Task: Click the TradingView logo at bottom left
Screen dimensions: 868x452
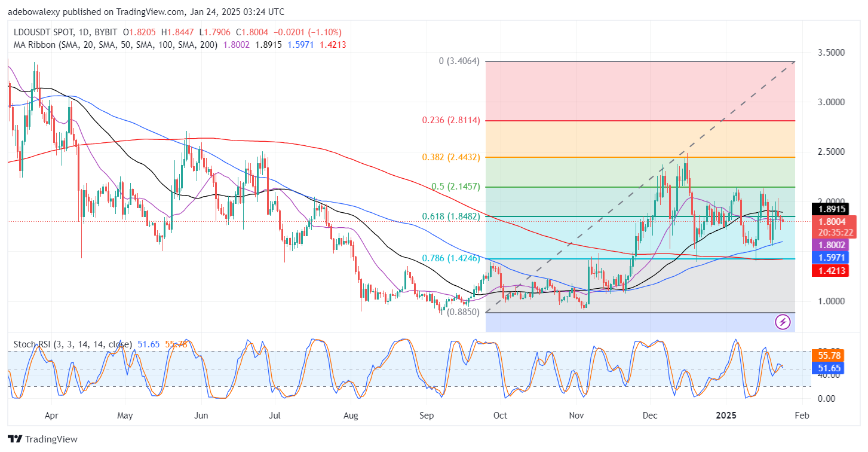Action: pyautogui.click(x=43, y=439)
